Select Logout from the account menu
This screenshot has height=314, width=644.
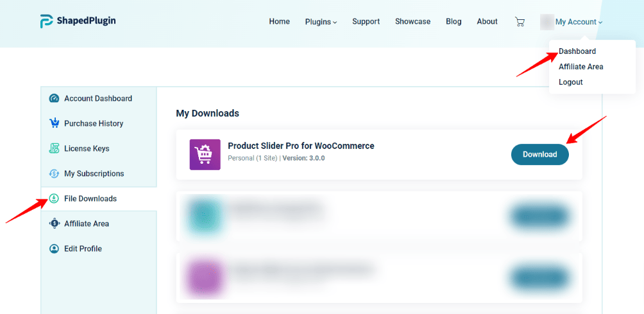point(570,82)
